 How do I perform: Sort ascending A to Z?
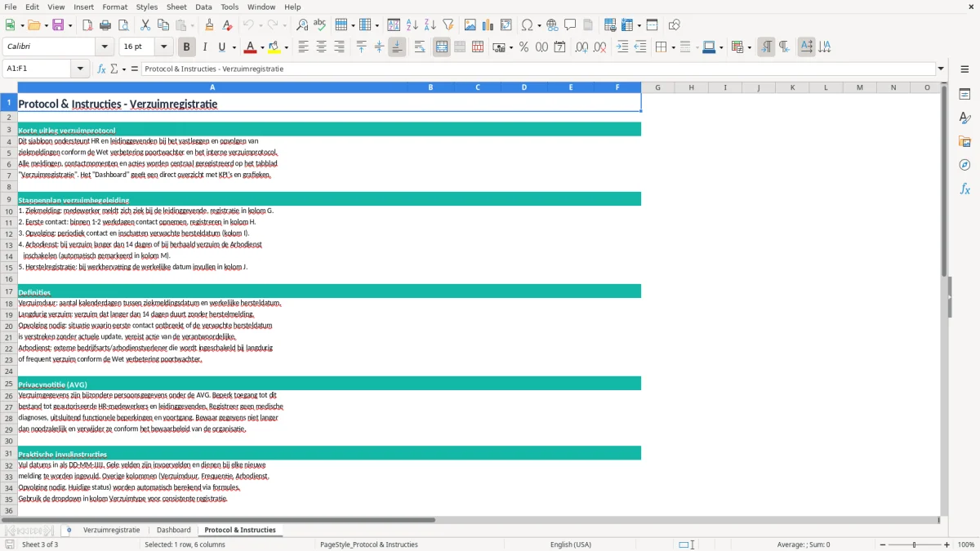[x=412, y=25]
